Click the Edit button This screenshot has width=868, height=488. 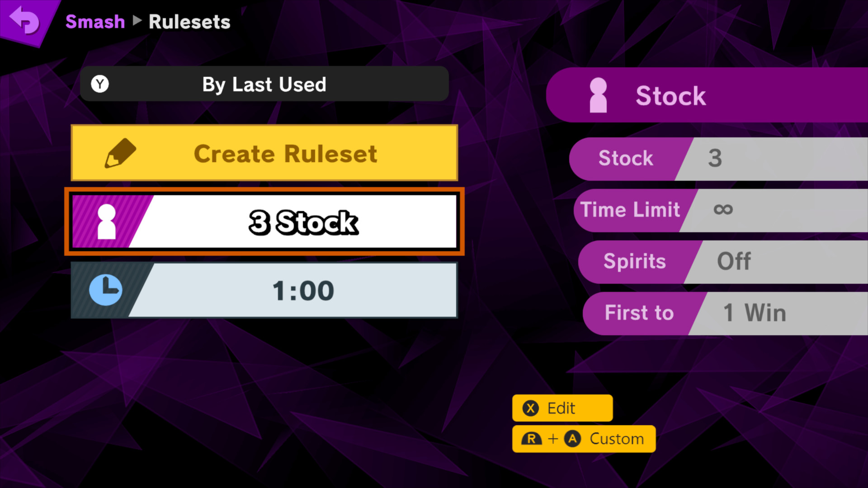click(x=561, y=408)
